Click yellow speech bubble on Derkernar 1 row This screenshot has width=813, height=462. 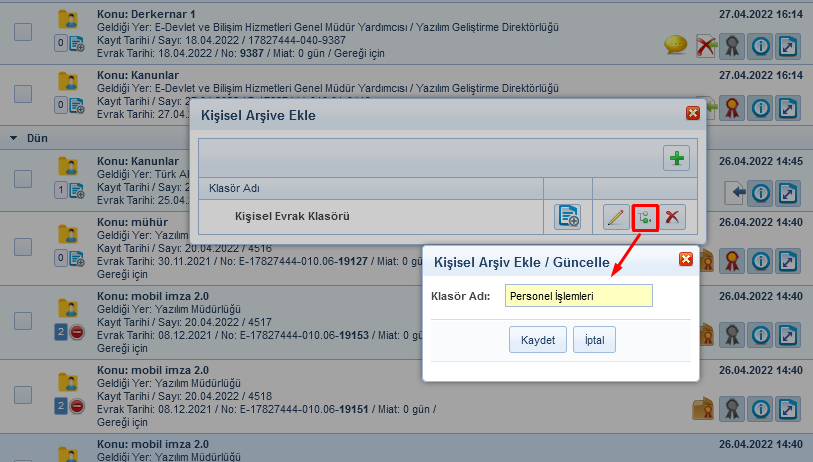pos(676,45)
